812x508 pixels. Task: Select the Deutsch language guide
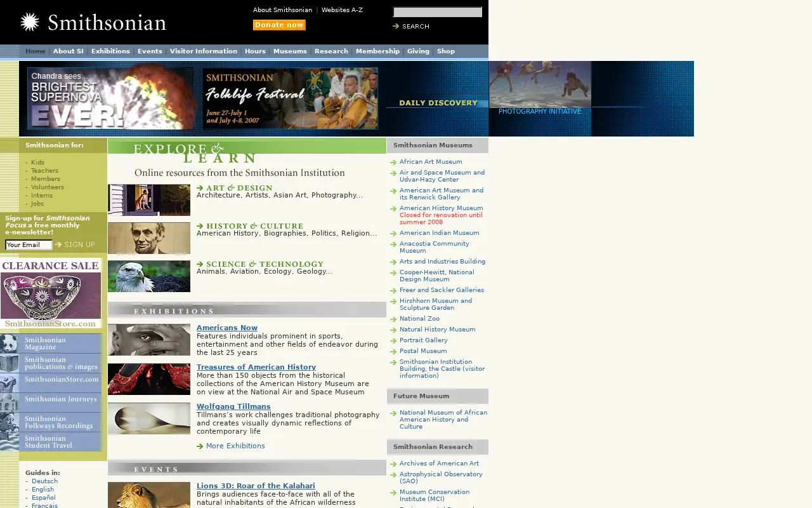click(44, 481)
